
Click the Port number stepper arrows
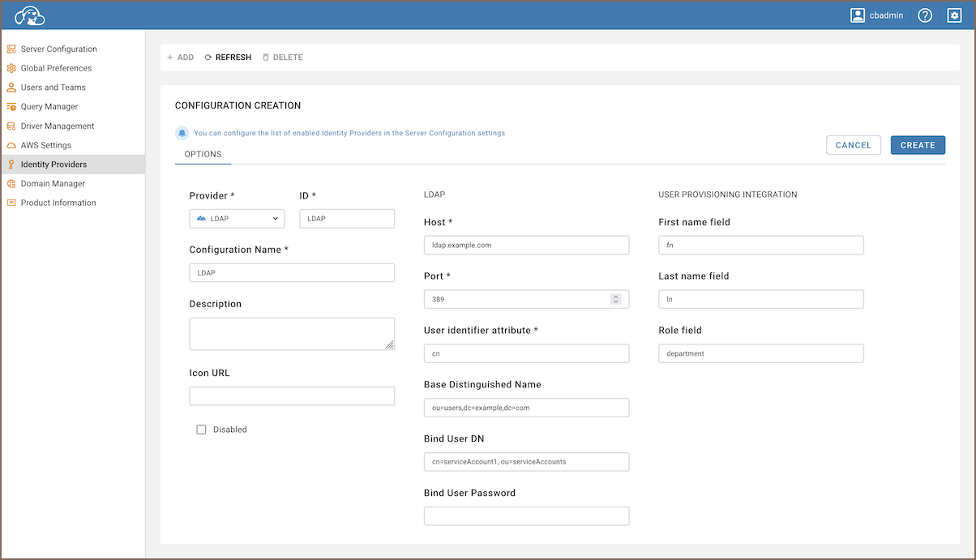point(615,299)
